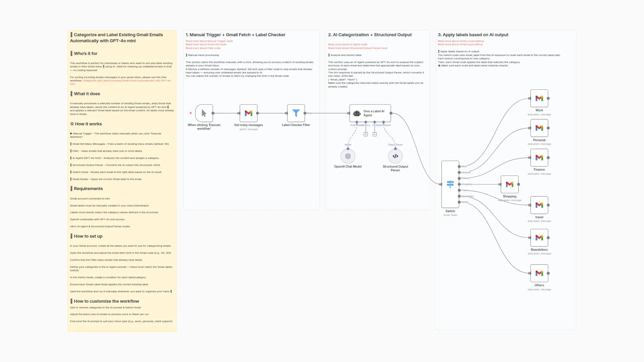The image size is (644, 362).
Task: Select the 'When clicking Execute workflow' trigger node
Action: 204,113
